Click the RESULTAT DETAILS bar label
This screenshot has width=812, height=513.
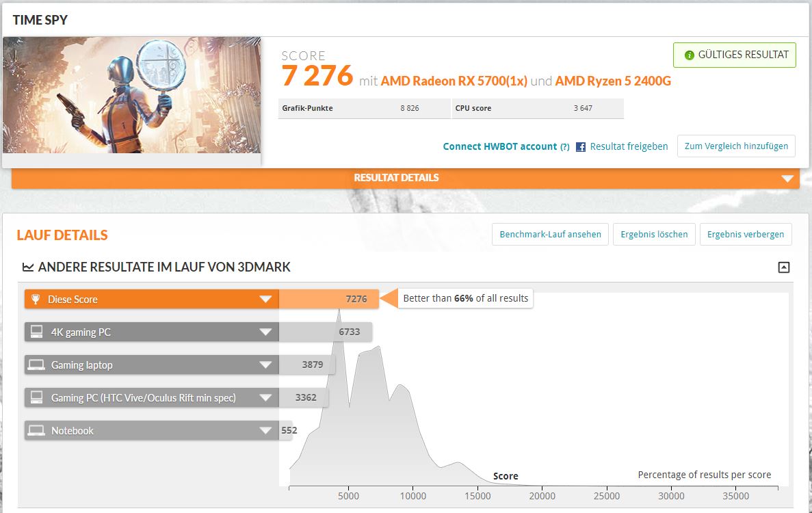pyautogui.click(x=396, y=178)
